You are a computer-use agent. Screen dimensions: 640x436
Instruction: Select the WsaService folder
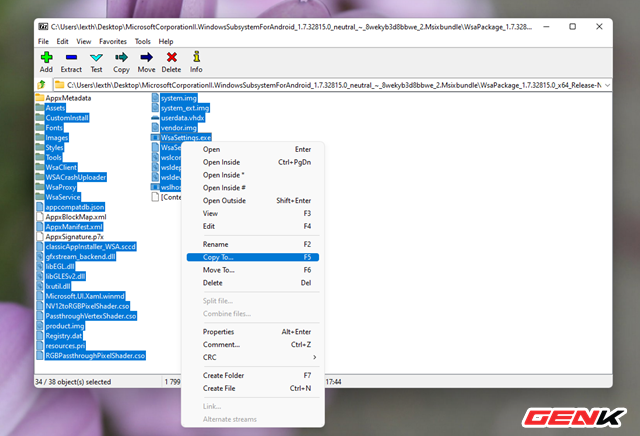(63, 197)
